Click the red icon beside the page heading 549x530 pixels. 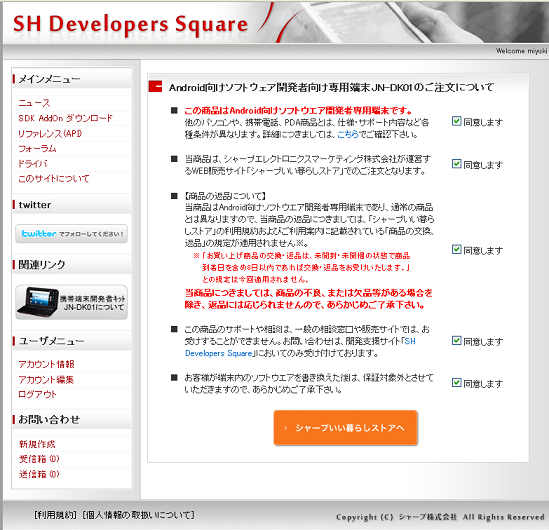[155, 86]
